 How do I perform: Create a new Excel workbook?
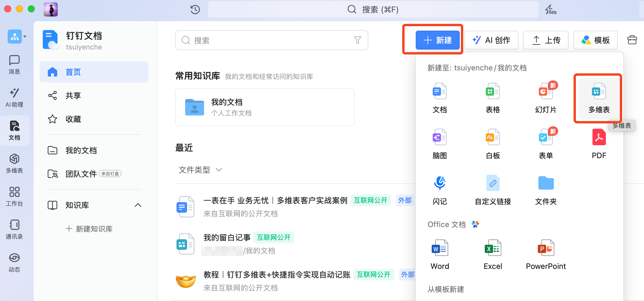coord(493,255)
